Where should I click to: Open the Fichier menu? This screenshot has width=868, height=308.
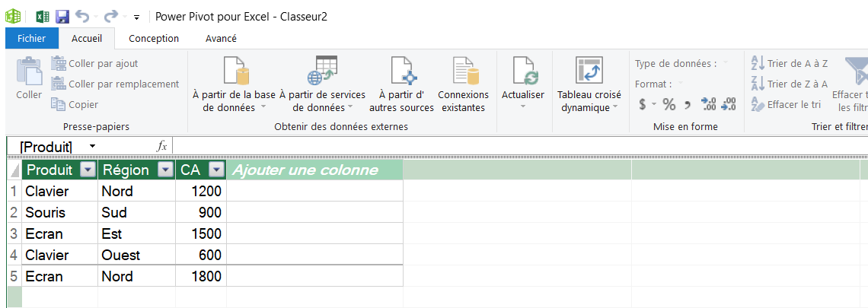(31, 38)
